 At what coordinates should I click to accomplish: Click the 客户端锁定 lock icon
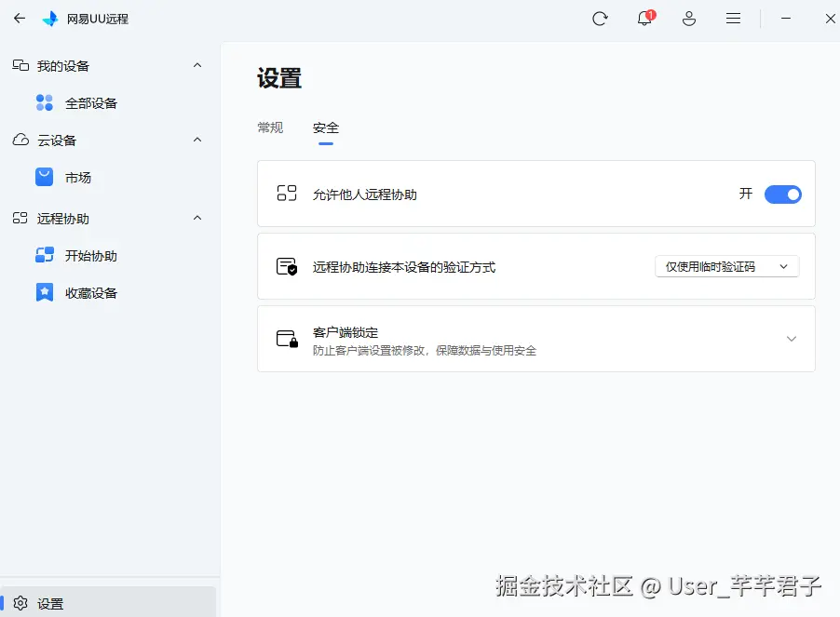pyautogui.click(x=287, y=339)
